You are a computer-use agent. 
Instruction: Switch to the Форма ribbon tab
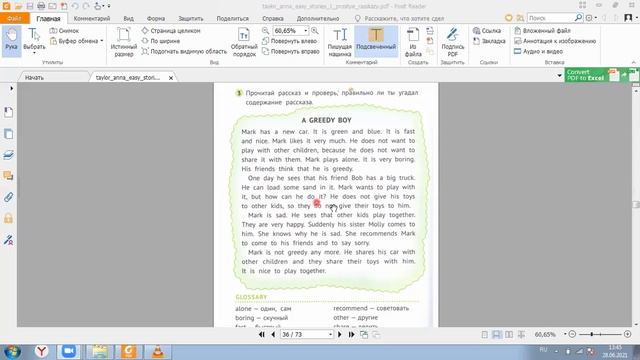click(x=156, y=18)
